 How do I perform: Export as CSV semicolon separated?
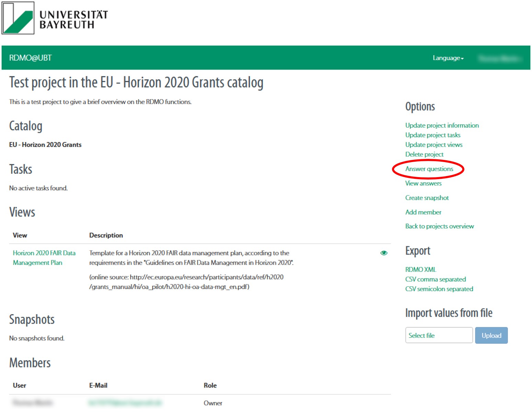[439, 289]
